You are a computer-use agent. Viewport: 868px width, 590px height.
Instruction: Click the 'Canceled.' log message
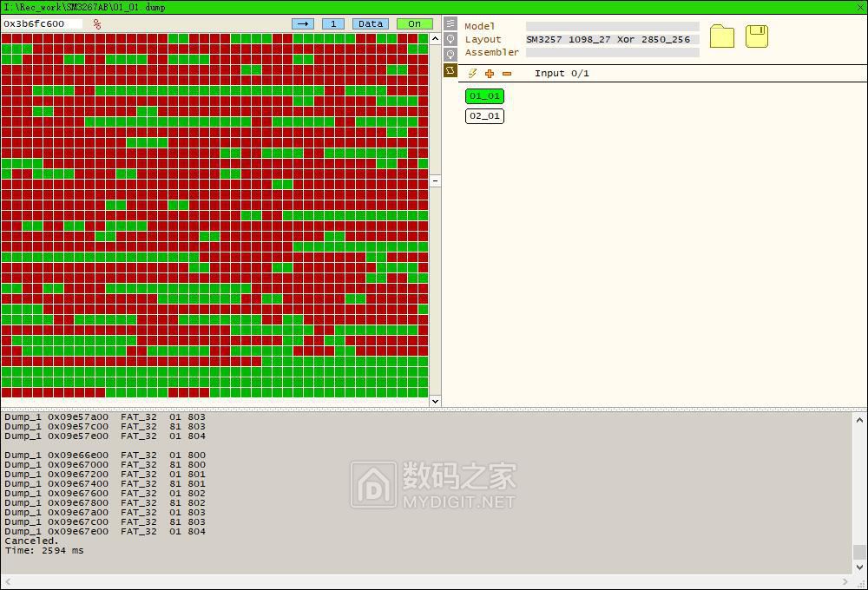coord(31,541)
